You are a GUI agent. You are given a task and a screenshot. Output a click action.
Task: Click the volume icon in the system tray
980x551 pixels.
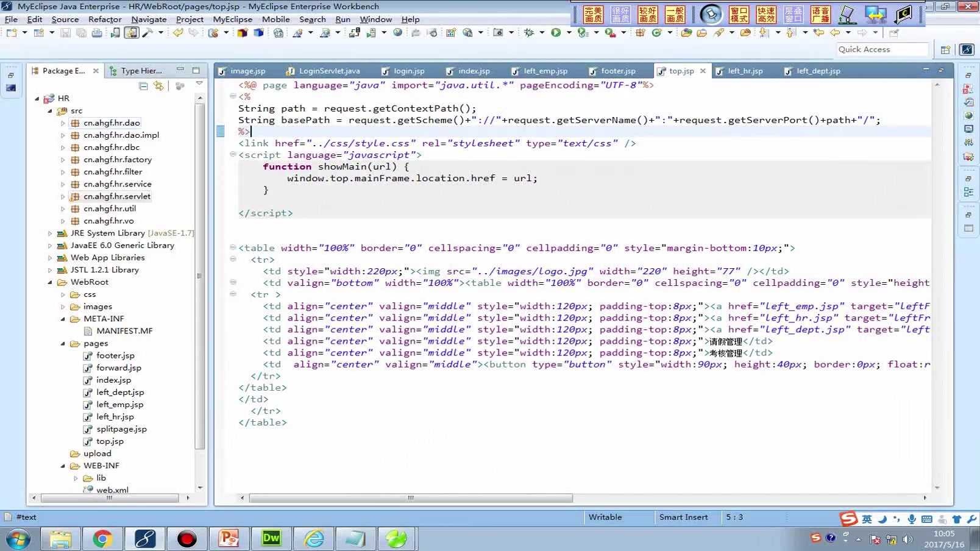907,539
